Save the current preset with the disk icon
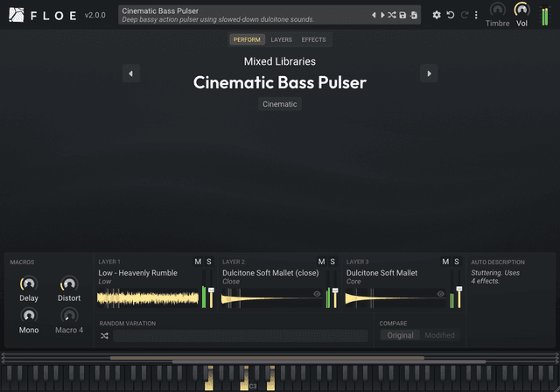This screenshot has width=560, height=392. click(402, 15)
